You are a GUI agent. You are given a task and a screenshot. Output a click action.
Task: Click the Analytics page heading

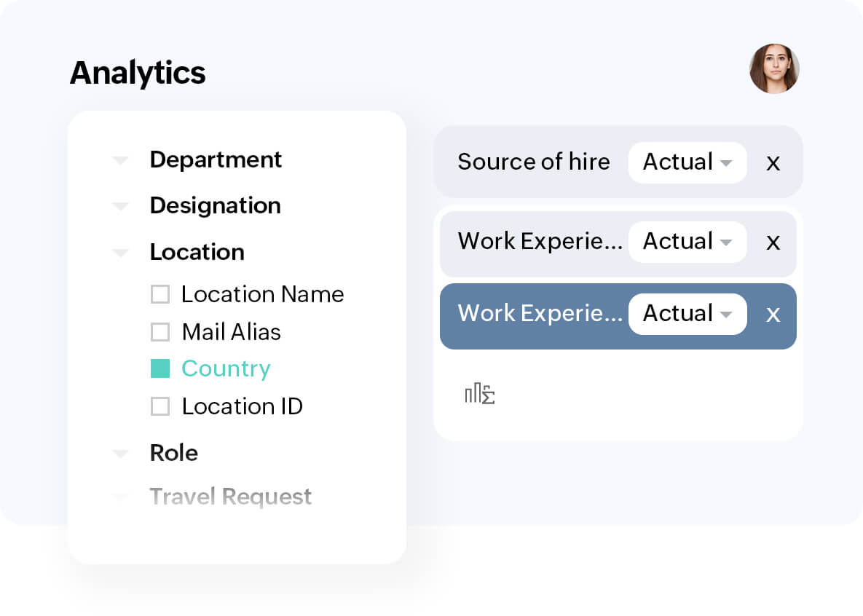[138, 73]
